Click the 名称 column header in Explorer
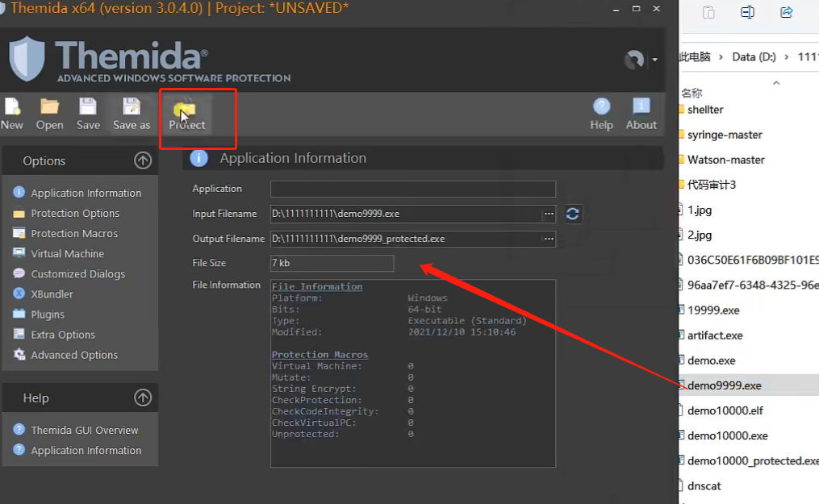This screenshot has height=504, width=819. tap(692, 93)
